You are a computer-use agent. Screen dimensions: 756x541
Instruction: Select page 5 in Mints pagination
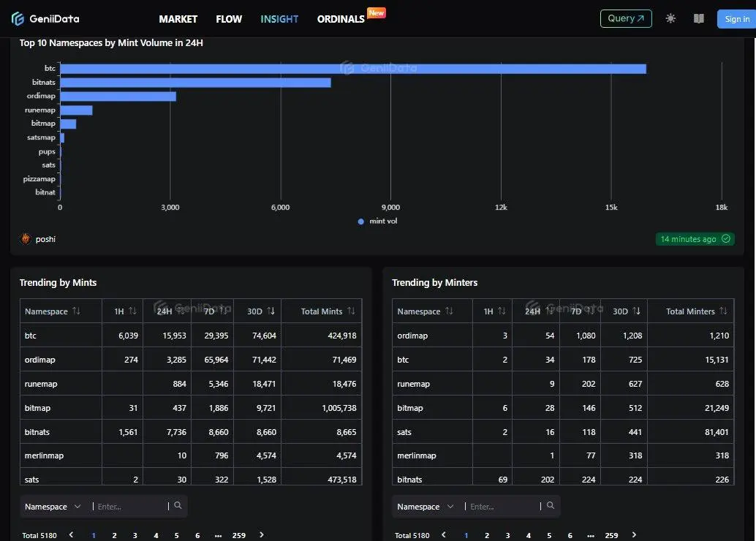coord(176,535)
